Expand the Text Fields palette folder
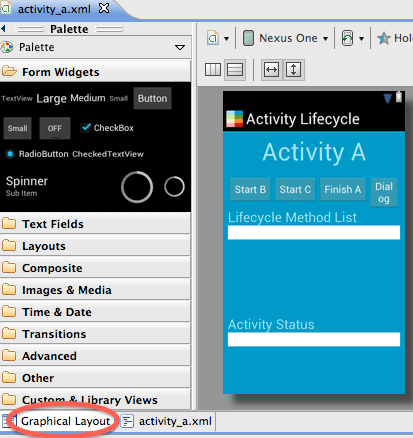The width and height of the screenshot is (413, 438). (x=95, y=224)
